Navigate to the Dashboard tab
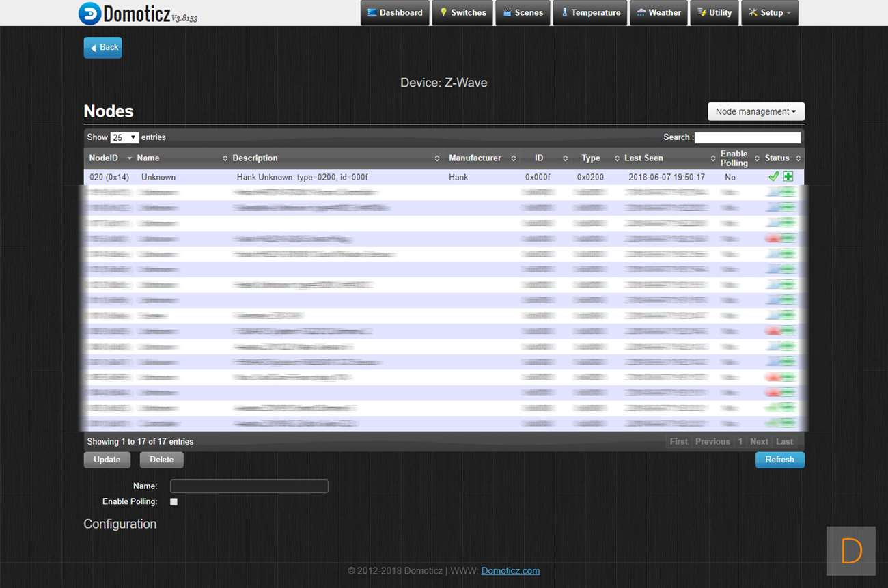Image resolution: width=888 pixels, height=588 pixels. [x=395, y=13]
